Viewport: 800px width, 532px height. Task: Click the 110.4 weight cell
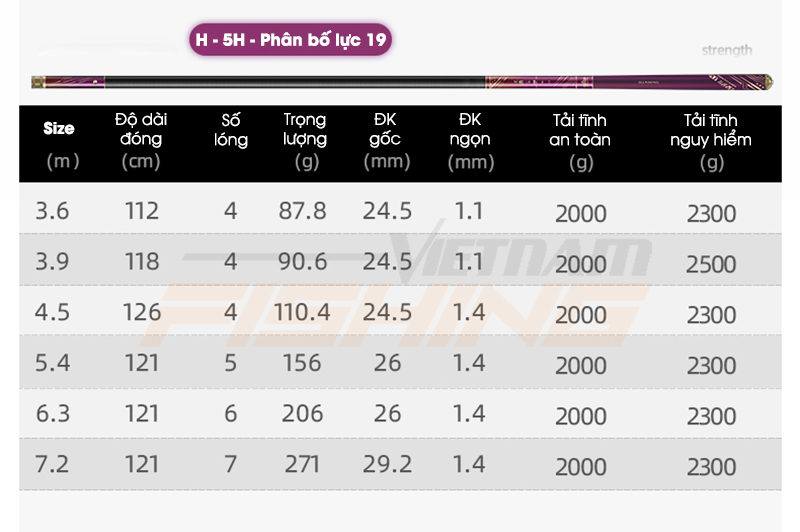coord(302,312)
